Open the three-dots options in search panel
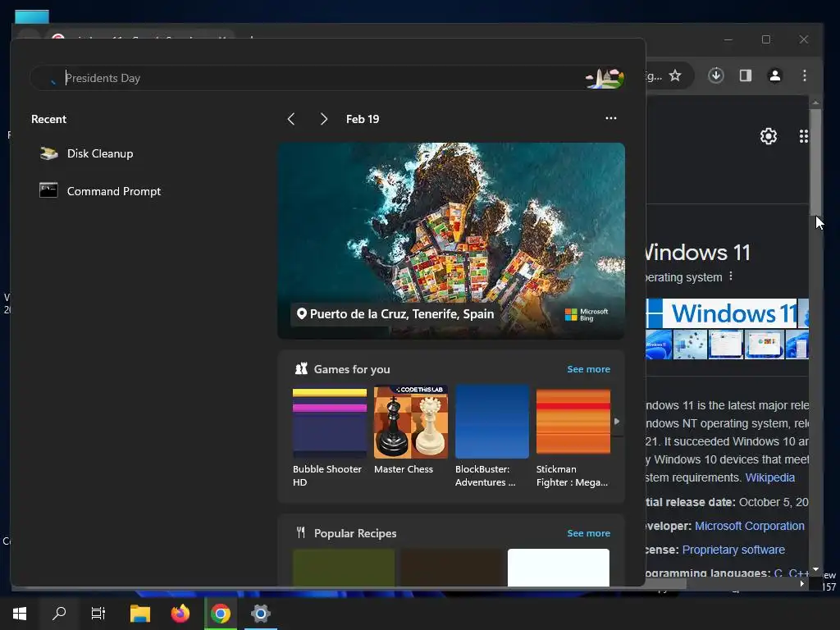This screenshot has width=840, height=630. 610,118
